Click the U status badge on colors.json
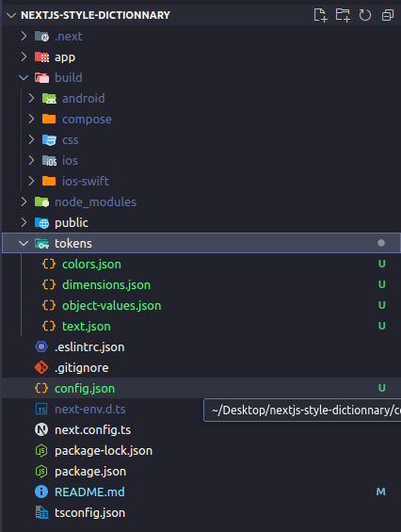This screenshot has height=532, width=401. (381, 264)
